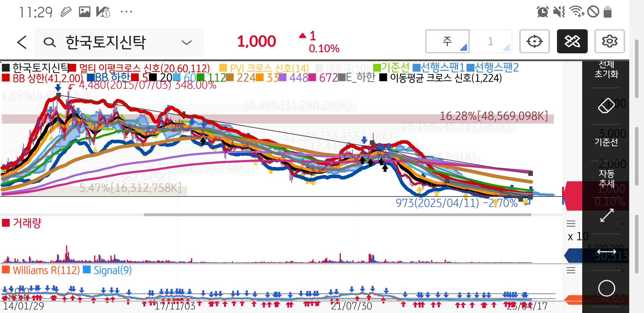Close the Williams R indicator panel

[x=623, y=271]
